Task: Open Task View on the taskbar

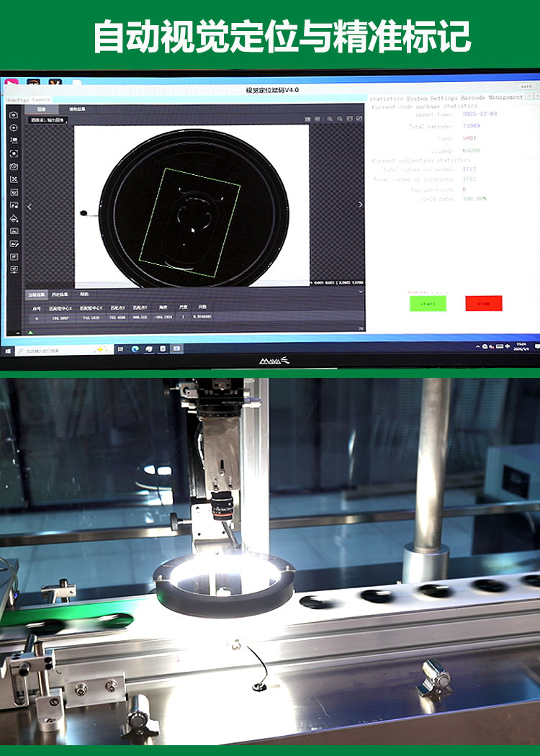Action: tap(120, 349)
